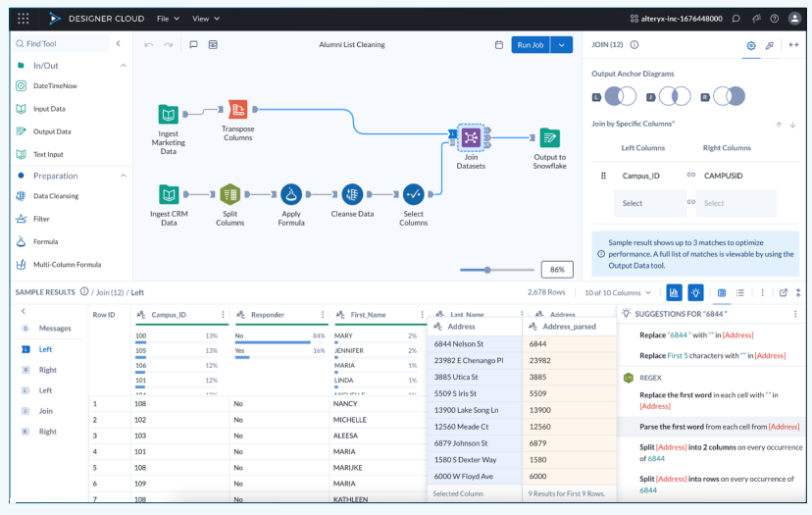
Task: Switch to the configuration gear tab
Action: coord(751,45)
